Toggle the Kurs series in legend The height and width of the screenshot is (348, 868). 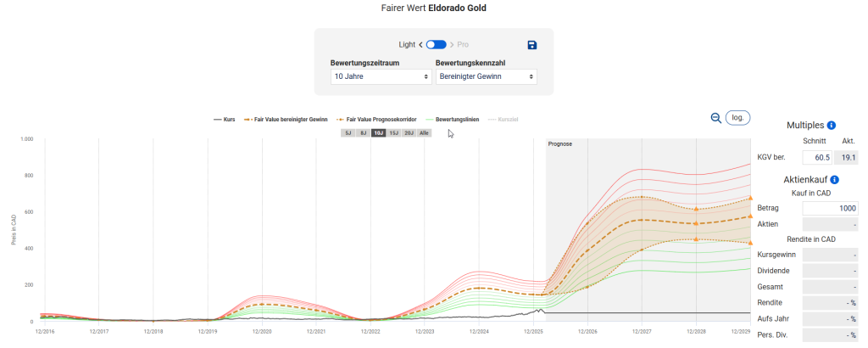tap(224, 120)
